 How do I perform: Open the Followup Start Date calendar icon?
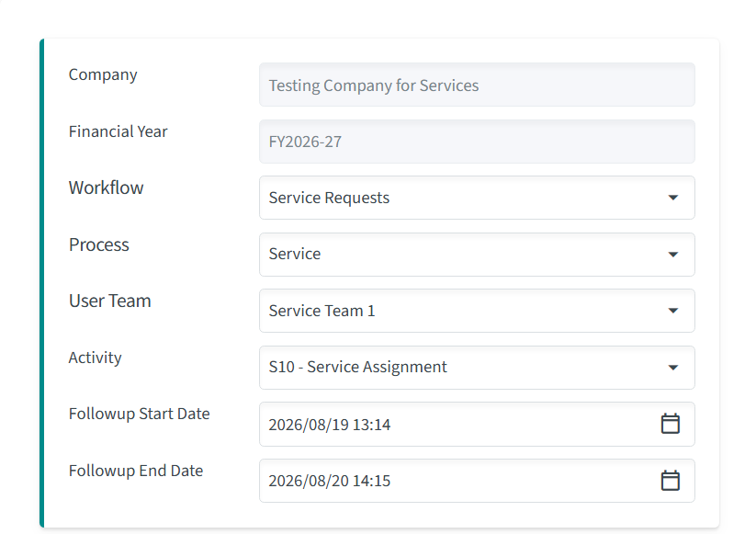pos(670,424)
